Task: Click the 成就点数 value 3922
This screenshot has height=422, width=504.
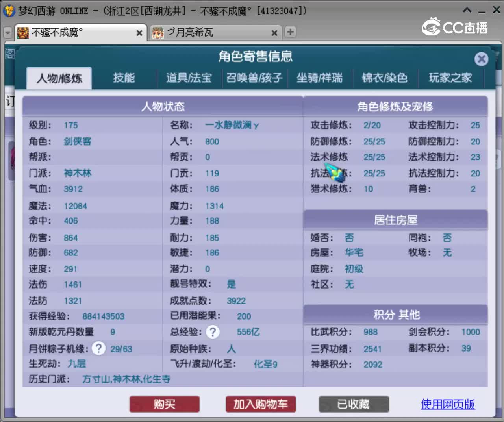Action: point(236,301)
